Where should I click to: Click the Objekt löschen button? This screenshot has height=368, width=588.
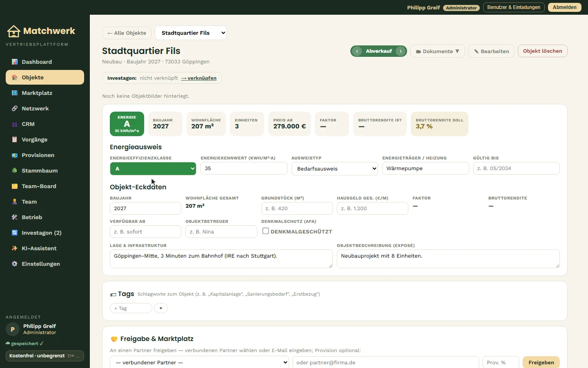[543, 51]
